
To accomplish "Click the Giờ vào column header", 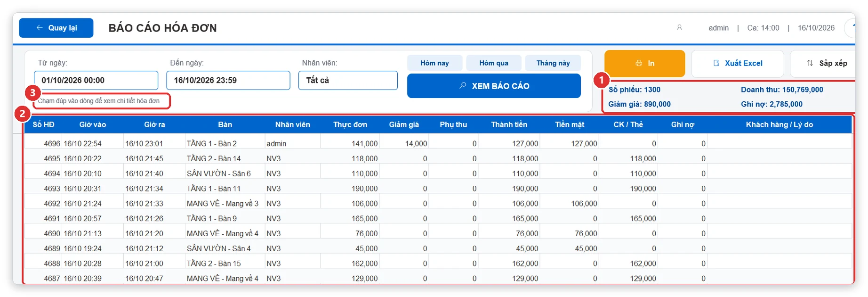I will [93, 124].
